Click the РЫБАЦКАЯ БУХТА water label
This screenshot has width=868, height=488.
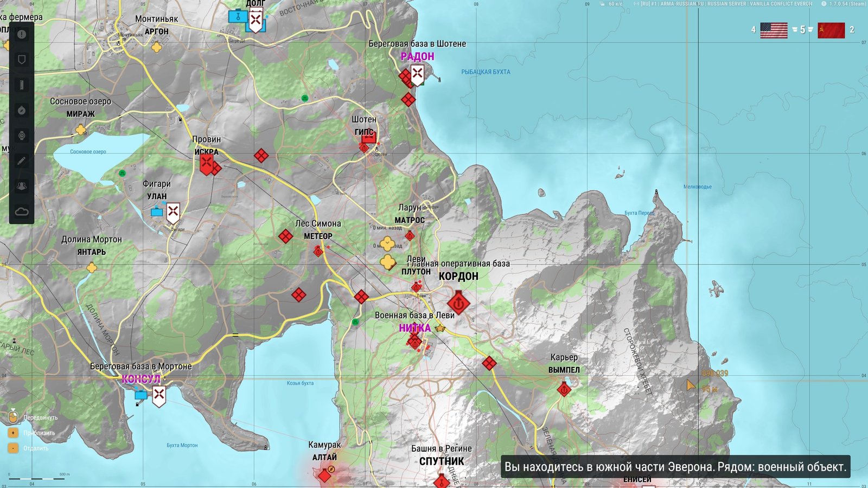[x=486, y=72]
